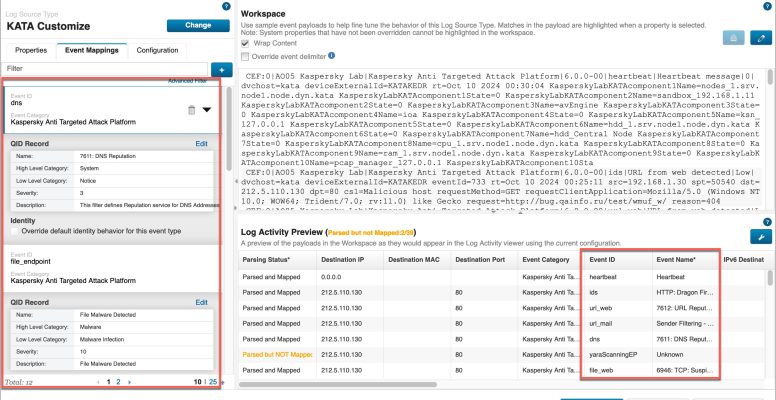Click the Log Activity Preview horizontal scrollbar
This screenshot has width=776, height=400.
point(338,384)
